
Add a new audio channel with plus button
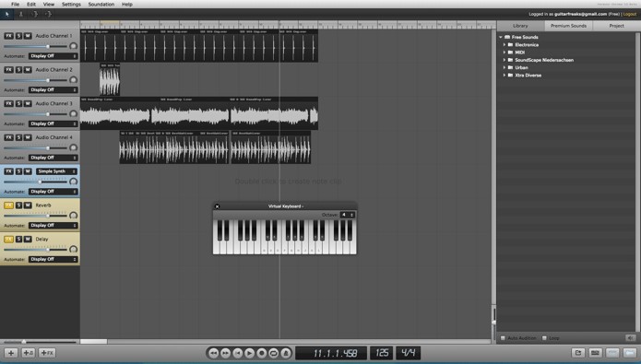[11, 353]
